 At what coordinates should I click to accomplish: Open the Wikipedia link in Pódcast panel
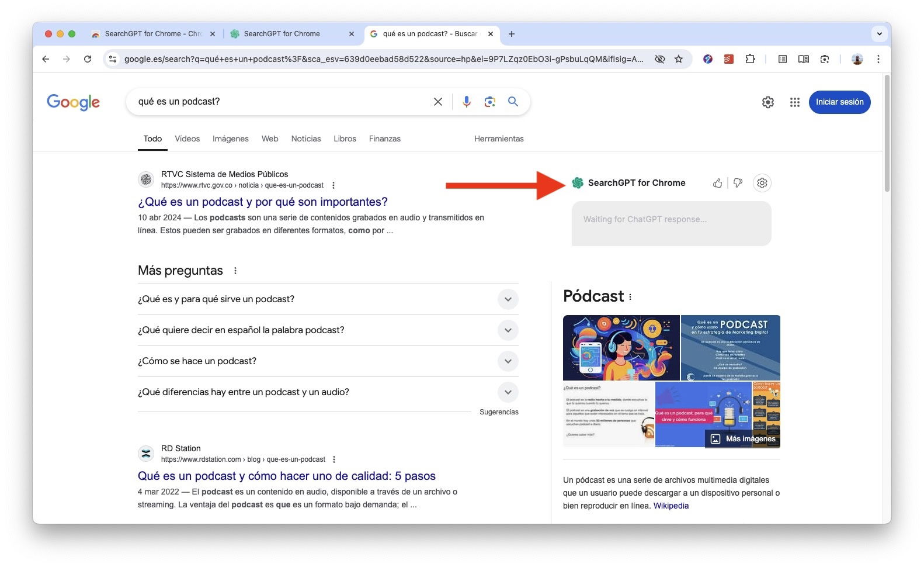[x=671, y=506]
